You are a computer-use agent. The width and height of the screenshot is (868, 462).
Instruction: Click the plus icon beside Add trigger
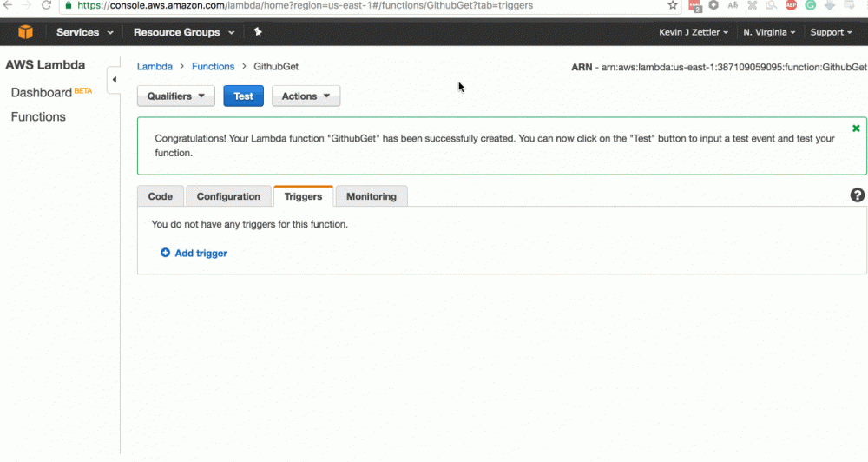(165, 253)
